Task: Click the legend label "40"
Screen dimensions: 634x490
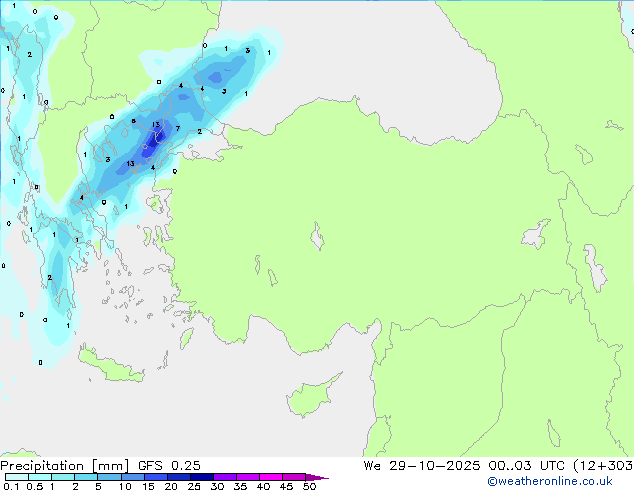Action: point(263,486)
